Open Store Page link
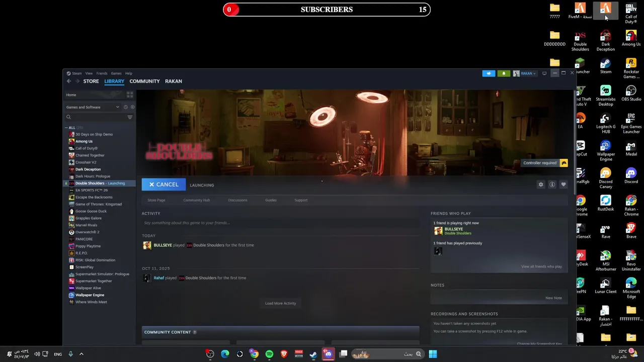Image resolution: width=644 pixels, height=362 pixels. pyautogui.click(x=156, y=200)
